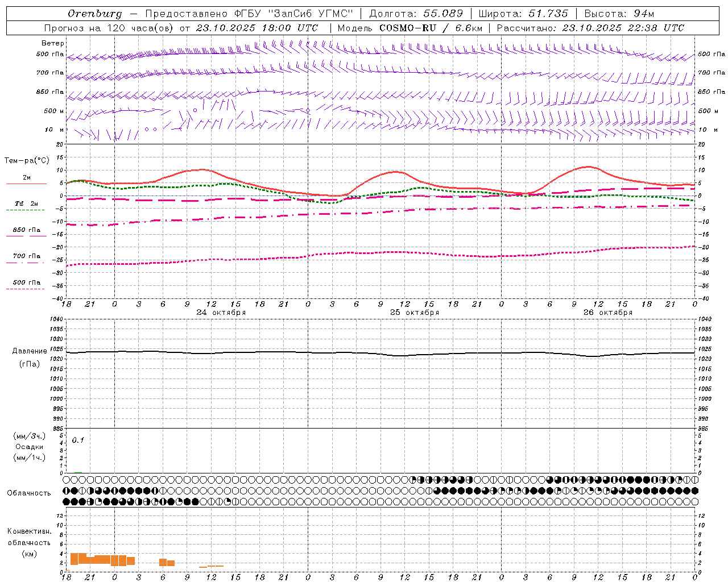Screen dimensions: 728x582
Task: Click the Td 2м dew point legend label
Action: [26, 203]
